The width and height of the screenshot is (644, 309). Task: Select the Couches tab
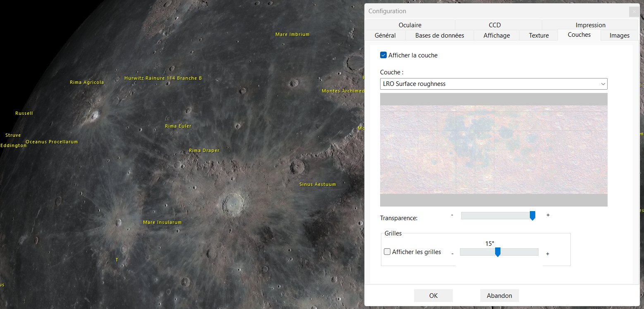click(x=579, y=35)
